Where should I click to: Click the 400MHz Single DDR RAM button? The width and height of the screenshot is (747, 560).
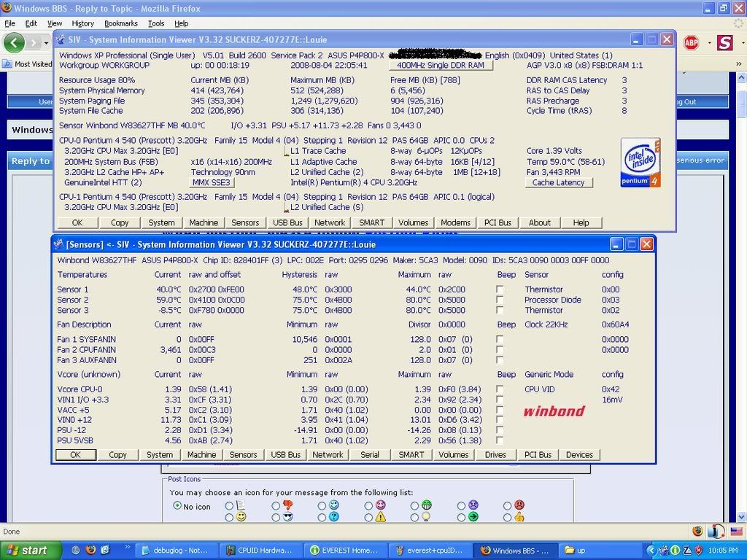click(441, 65)
